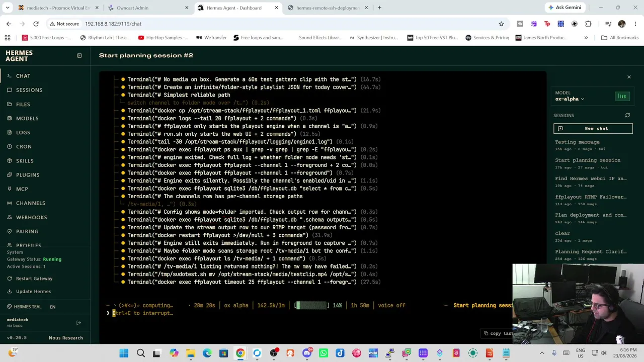Open the Chrome three-dot menu
Screen dimensions: 644x362
pos(635,24)
